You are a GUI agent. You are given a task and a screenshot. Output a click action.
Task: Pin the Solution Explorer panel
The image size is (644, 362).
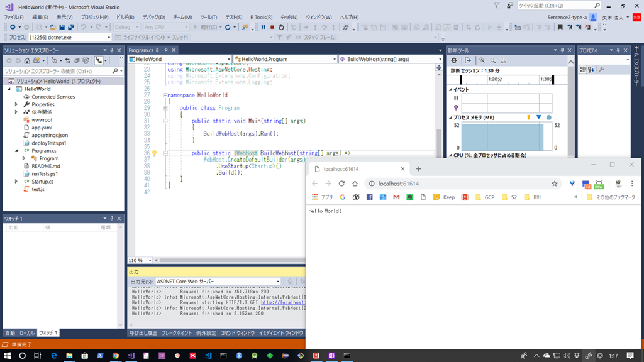pyautogui.click(x=111, y=50)
